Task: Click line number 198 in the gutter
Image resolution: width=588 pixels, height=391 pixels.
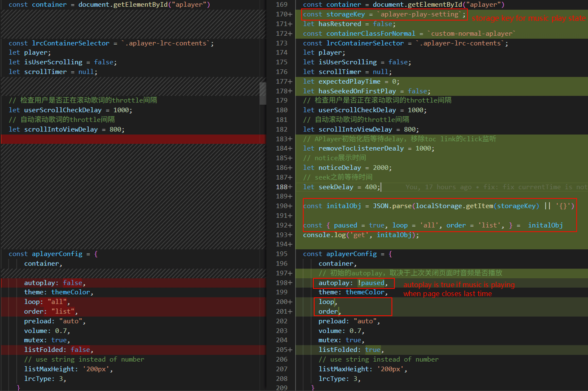Action: [281, 283]
